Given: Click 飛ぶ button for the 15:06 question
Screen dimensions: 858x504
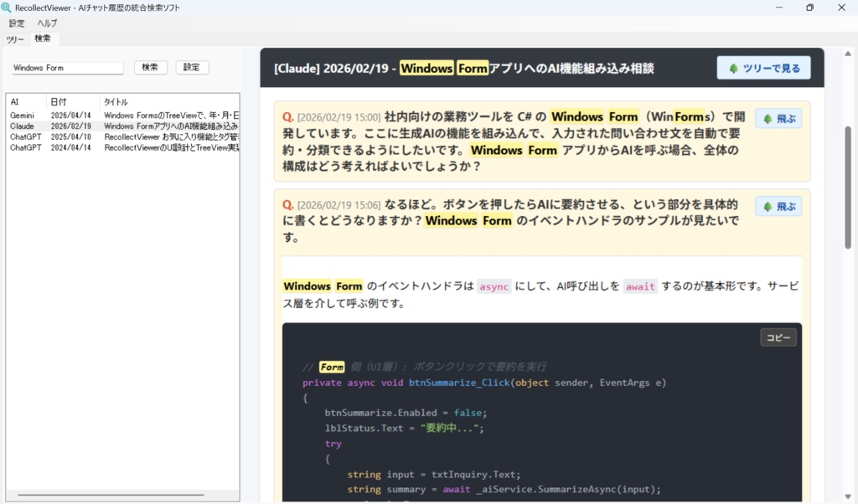Looking at the screenshot, I should pos(778,207).
